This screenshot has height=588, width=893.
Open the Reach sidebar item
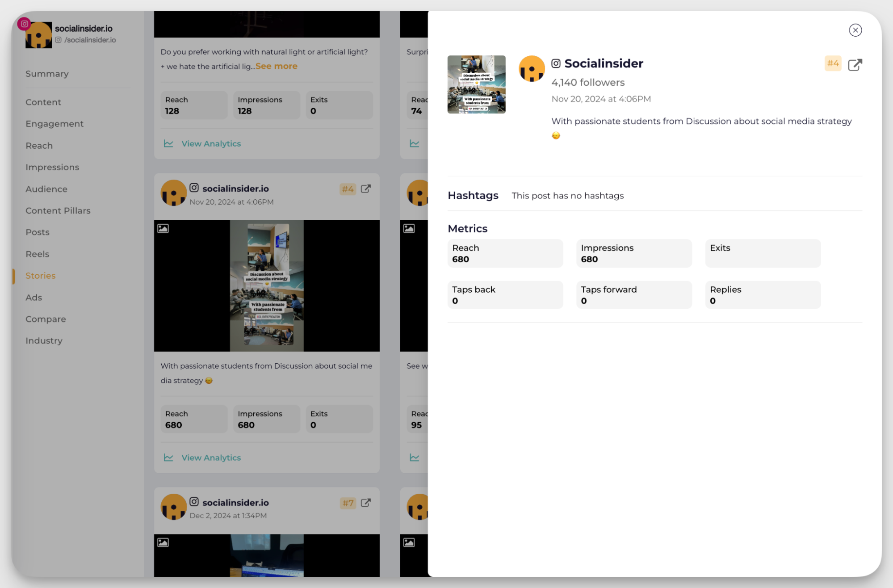[39, 146]
